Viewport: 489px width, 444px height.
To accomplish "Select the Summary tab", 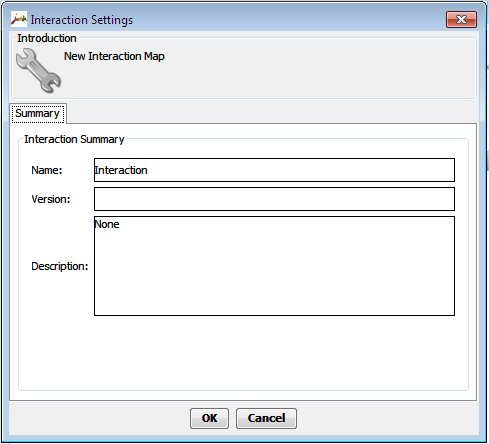I will (38, 113).
